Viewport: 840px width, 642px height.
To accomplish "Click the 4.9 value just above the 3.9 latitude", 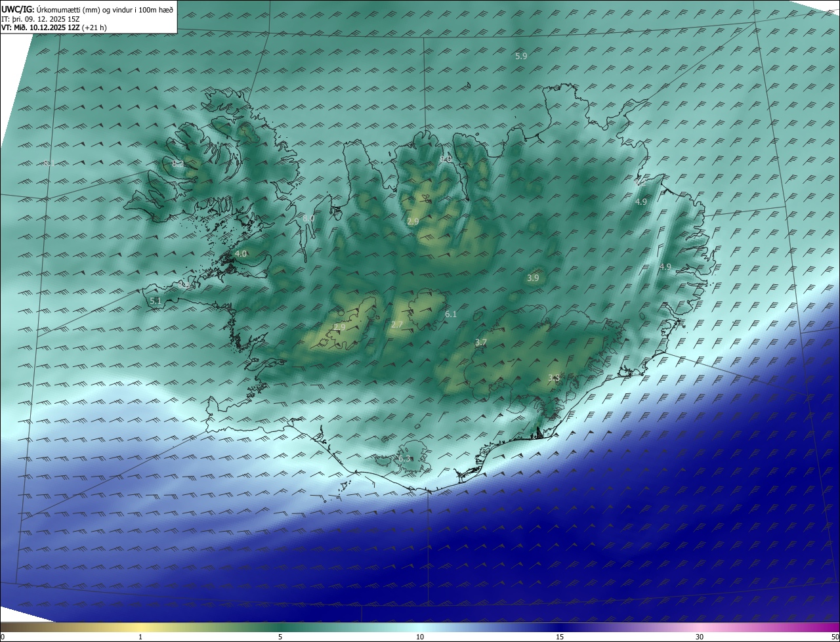I will (665, 267).
